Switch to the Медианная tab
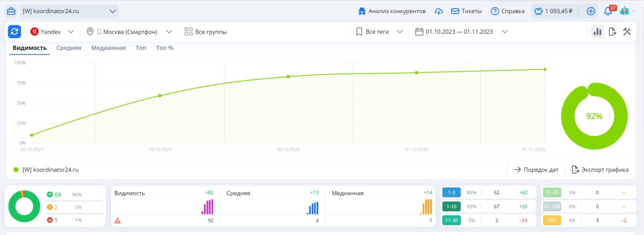 [x=108, y=48]
